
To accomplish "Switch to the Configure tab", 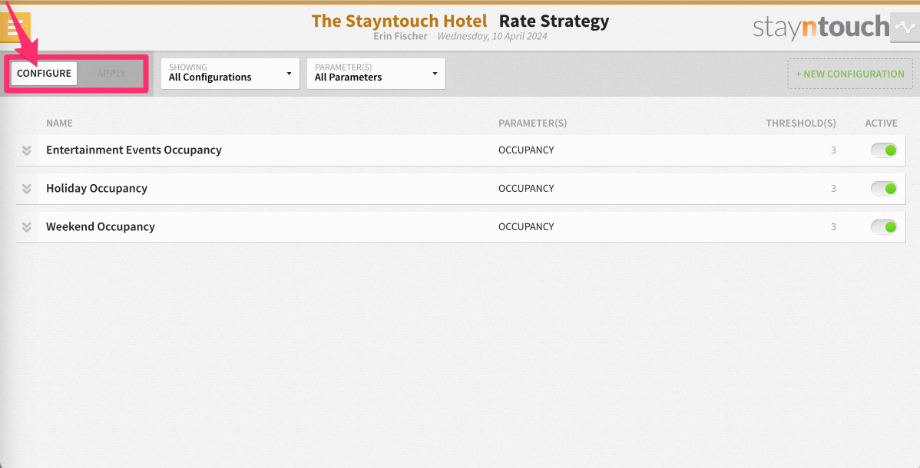I will coord(44,73).
